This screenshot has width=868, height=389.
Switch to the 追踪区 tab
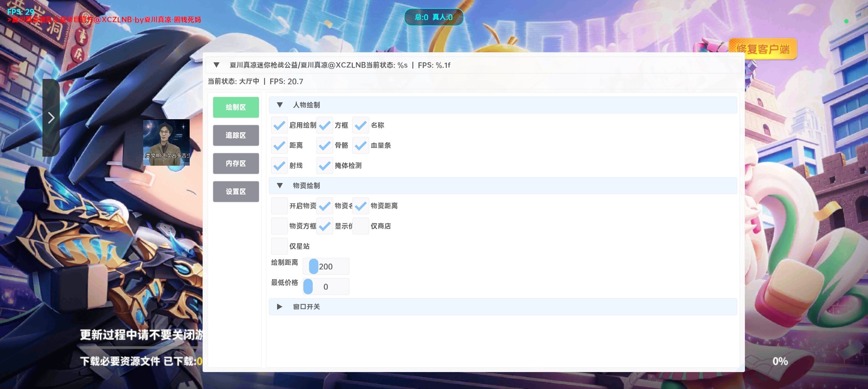pos(236,135)
